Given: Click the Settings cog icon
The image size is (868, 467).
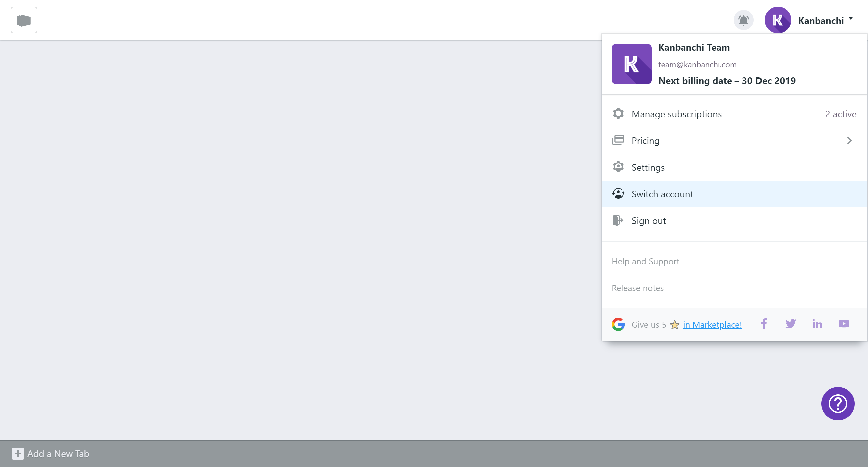Looking at the screenshot, I should pos(618,167).
